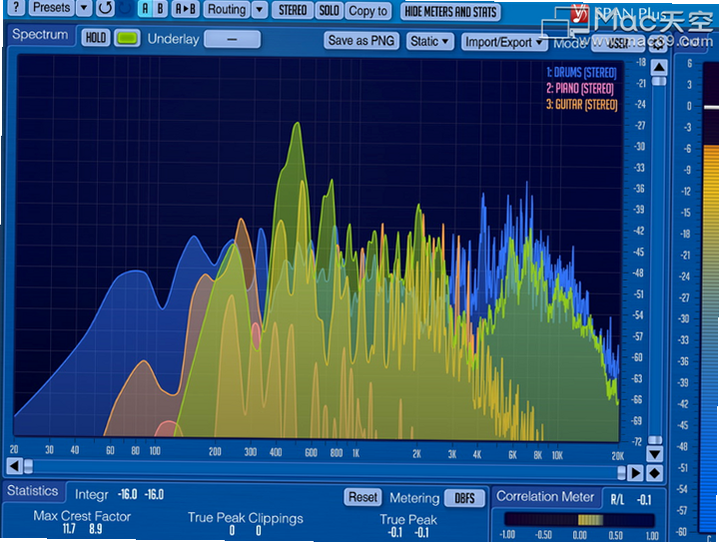Toggle the SOLO button
Image resolution: width=719 pixels, height=542 pixels.
coord(329,11)
